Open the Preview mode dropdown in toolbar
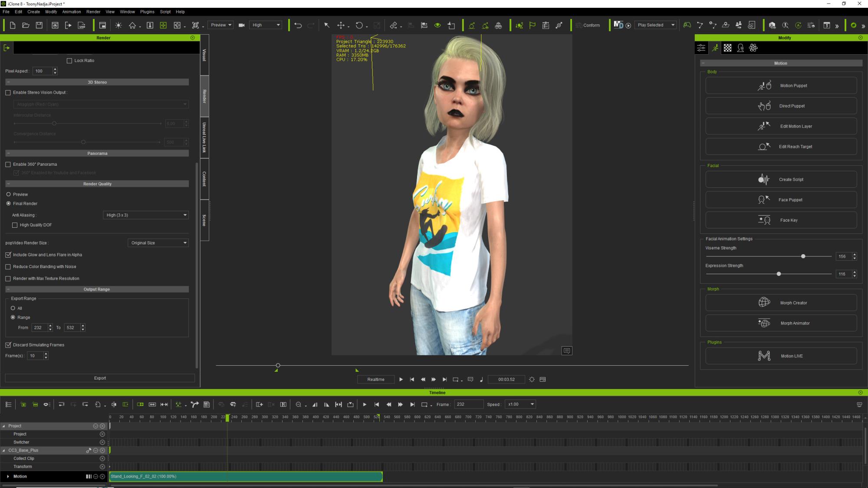The height and width of the screenshot is (488, 868). [220, 25]
